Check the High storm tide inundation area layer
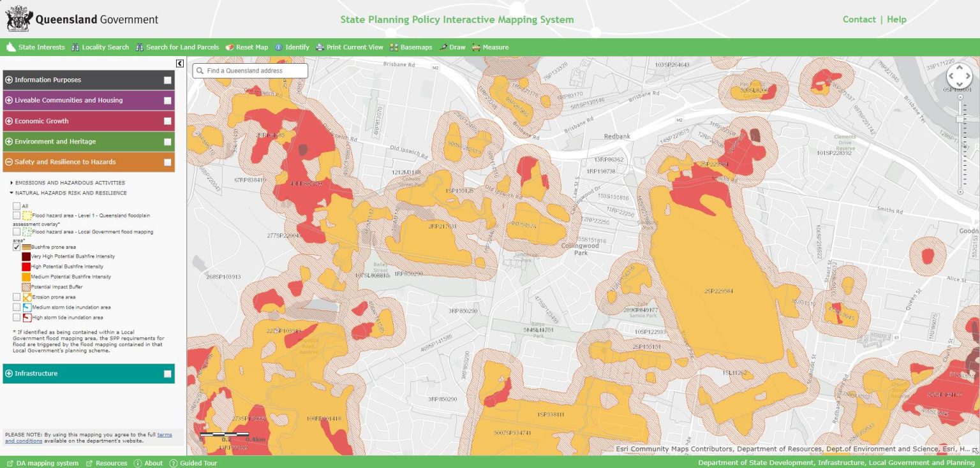Screen dimensions: 980x468 (x=17, y=317)
